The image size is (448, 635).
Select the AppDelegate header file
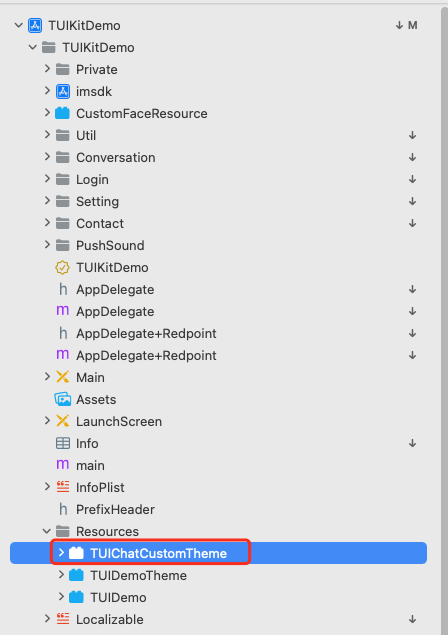point(115,290)
